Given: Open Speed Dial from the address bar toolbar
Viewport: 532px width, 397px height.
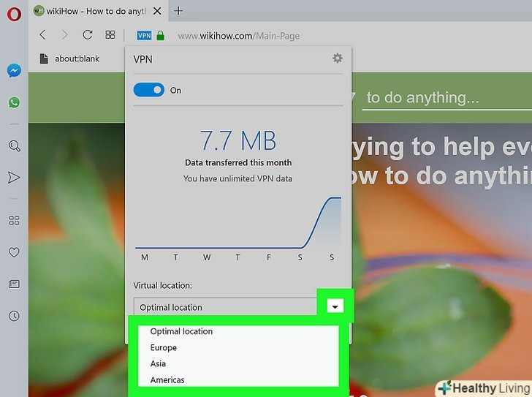Looking at the screenshot, I should pos(110,34).
